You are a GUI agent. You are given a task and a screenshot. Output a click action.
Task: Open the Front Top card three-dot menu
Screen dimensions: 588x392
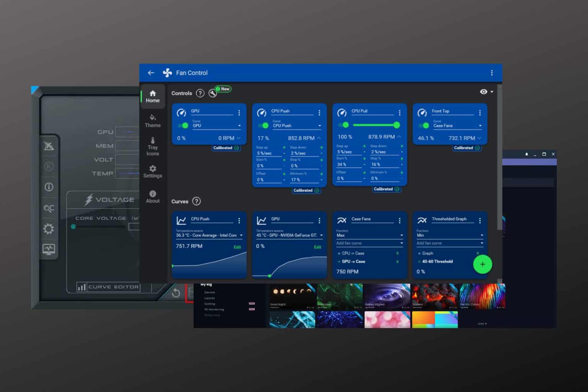(x=480, y=113)
